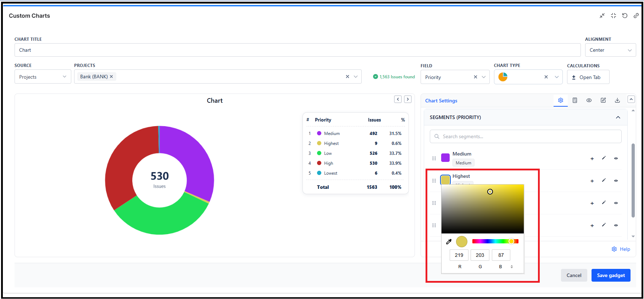Image resolution: width=644 pixels, height=299 pixels.
Task: Click the Issues column header in legend
Action: pyautogui.click(x=374, y=120)
